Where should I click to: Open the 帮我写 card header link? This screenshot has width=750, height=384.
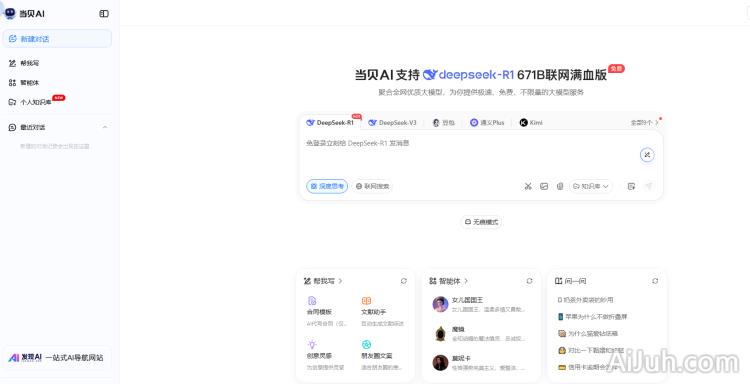tap(323, 281)
